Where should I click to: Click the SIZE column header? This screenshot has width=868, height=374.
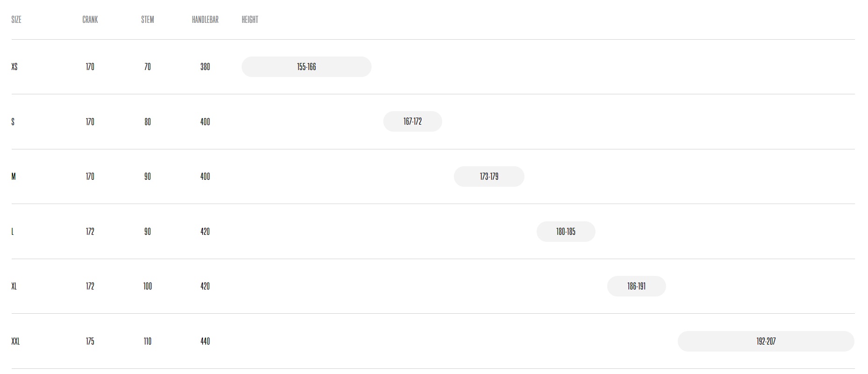[x=16, y=20]
